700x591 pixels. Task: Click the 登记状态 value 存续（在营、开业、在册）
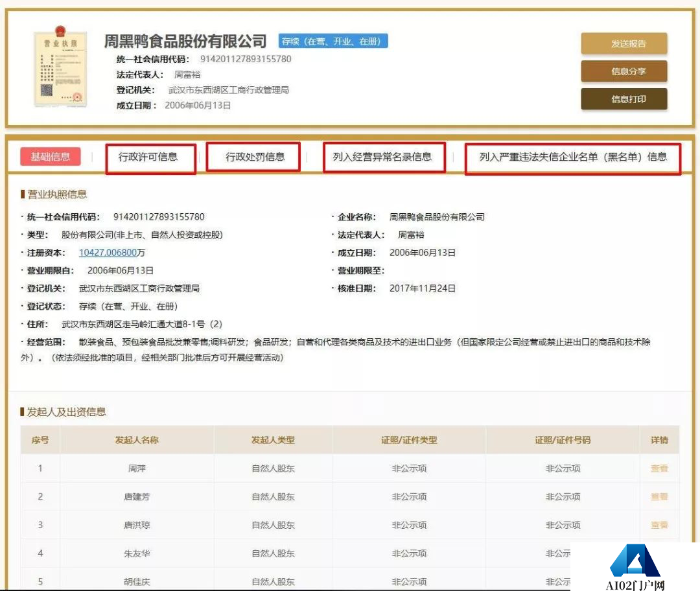pyautogui.click(x=128, y=307)
